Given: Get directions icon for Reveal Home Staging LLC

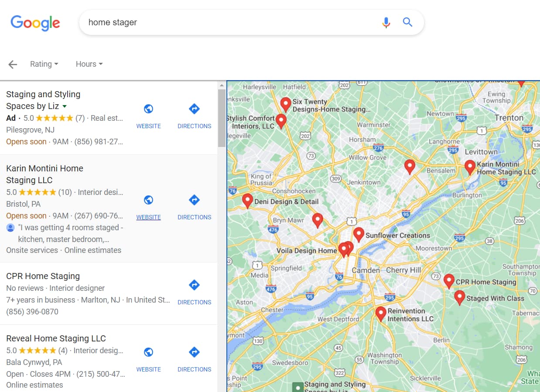Looking at the screenshot, I should pyautogui.click(x=194, y=352).
